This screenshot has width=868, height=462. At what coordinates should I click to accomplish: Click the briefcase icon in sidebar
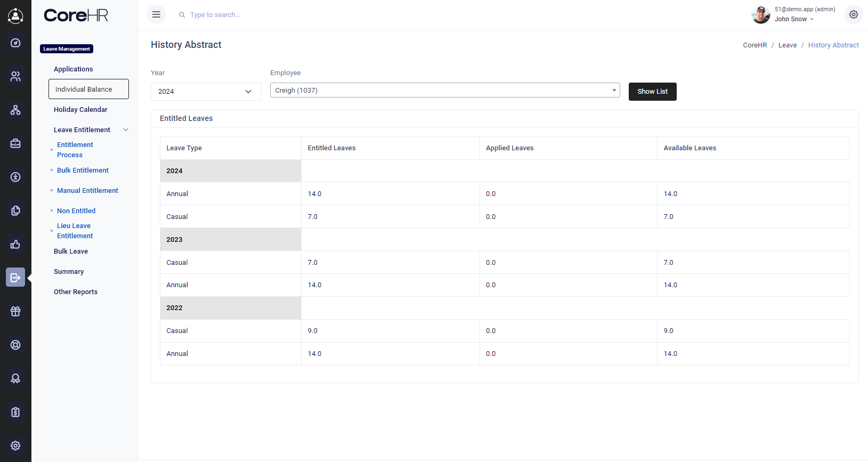point(15,144)
